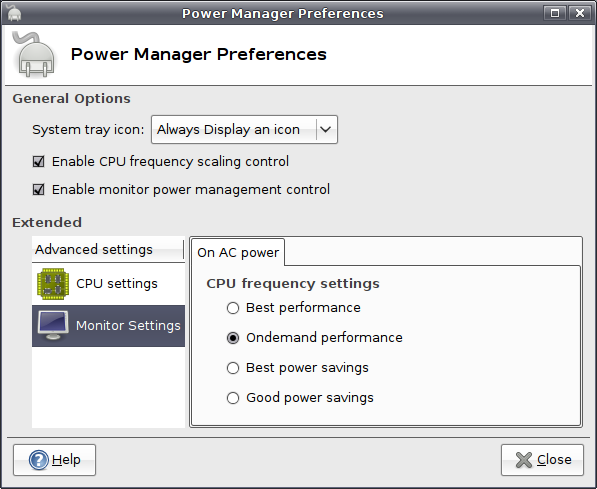Uncheck Enable monitor power management control

pos(38,189)
